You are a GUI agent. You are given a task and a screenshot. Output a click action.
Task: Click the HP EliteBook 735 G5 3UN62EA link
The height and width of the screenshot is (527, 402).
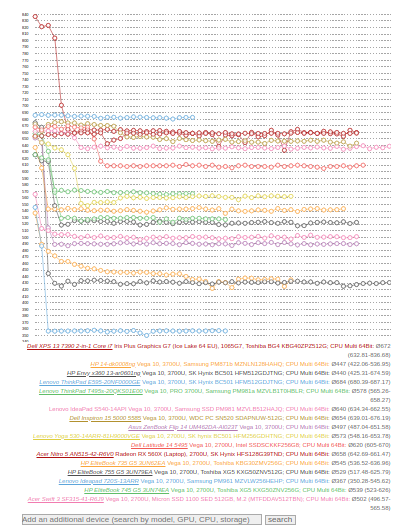coord(123,463)
